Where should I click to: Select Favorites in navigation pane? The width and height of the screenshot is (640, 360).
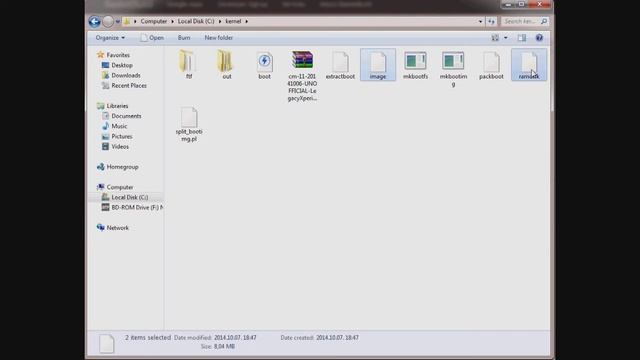pyautogui.click(x=113, y=55)
